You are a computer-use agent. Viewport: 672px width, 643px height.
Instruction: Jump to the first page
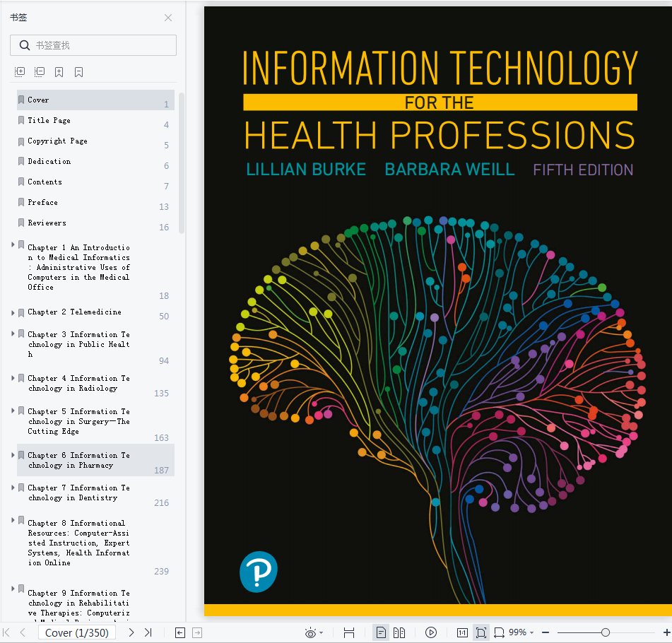[6, 632]
